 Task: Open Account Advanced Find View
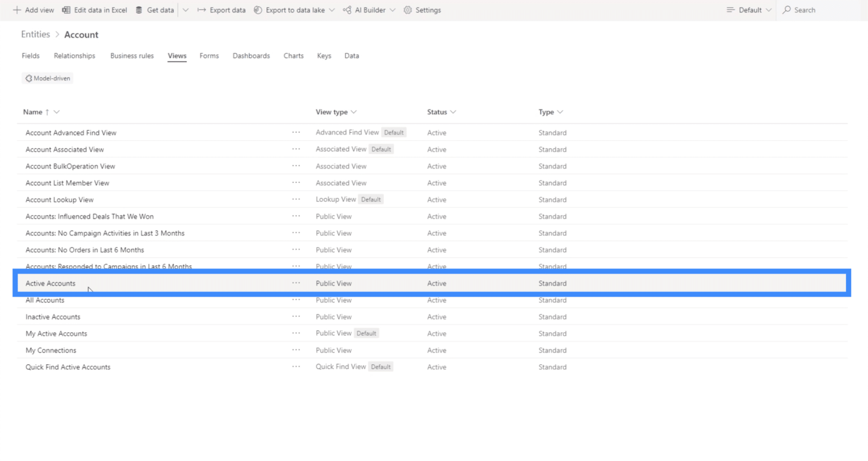point(71,133)
